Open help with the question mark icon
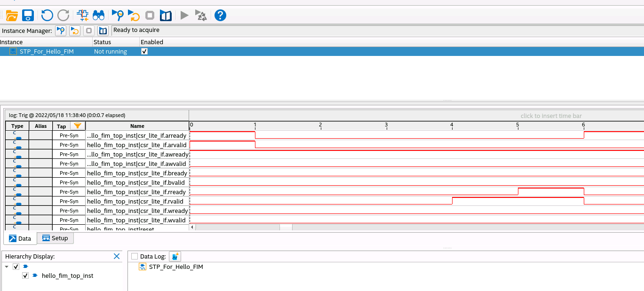 click(x=220, y=16)
